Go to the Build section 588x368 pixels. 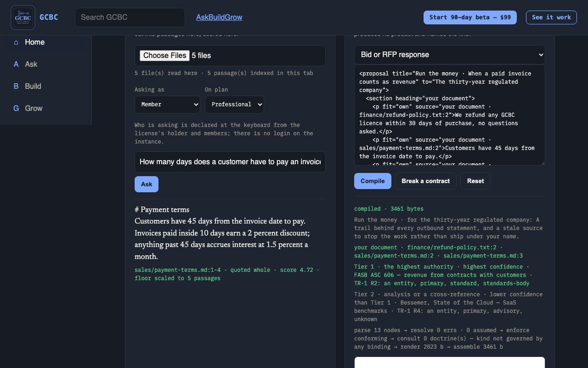click(x=46, y=86)
